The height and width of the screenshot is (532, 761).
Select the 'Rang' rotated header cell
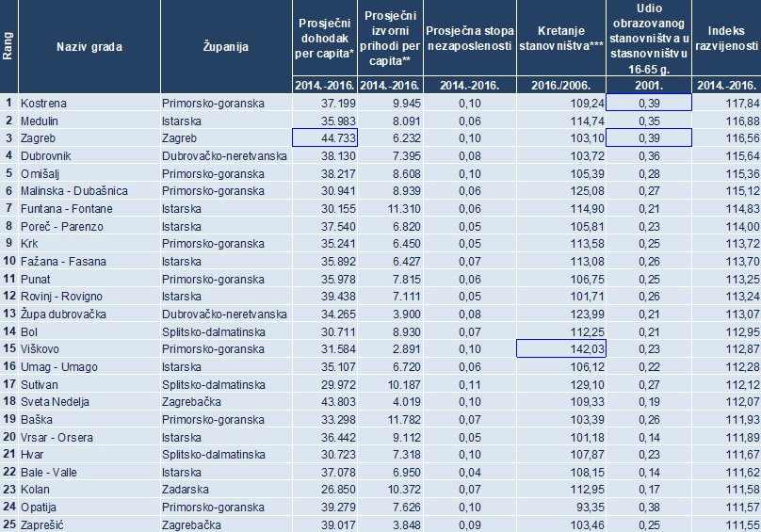(8, 46)
